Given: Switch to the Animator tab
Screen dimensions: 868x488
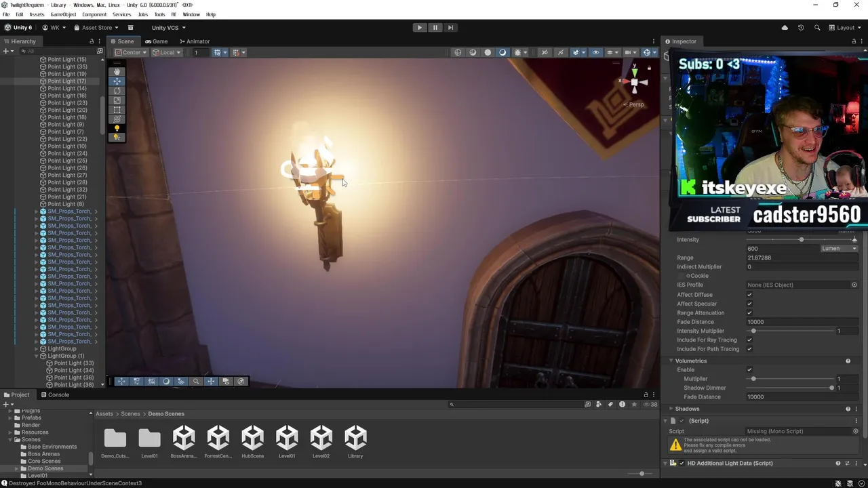Looking at the screenshot, I should click(x=194, y=41).
